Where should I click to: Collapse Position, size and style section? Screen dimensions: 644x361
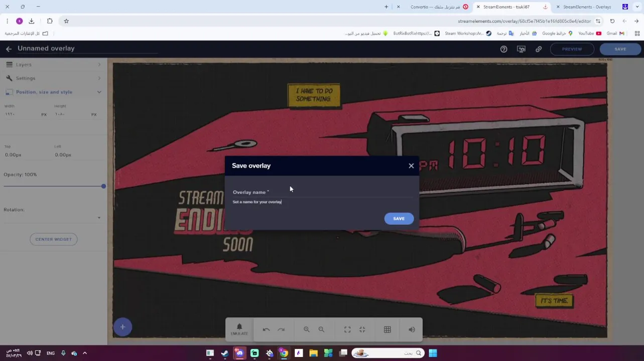53,92
